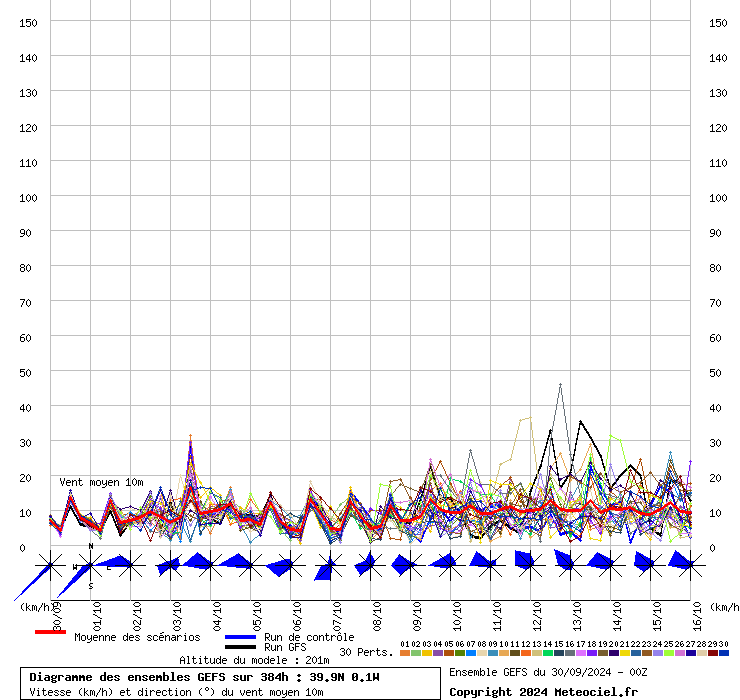
Task: Click the black Run GFS legend line
Action: click(240, 648)
